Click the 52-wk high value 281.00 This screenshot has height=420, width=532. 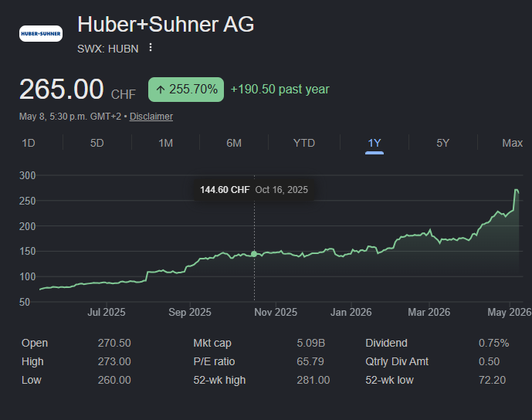[x=313, y=380]
